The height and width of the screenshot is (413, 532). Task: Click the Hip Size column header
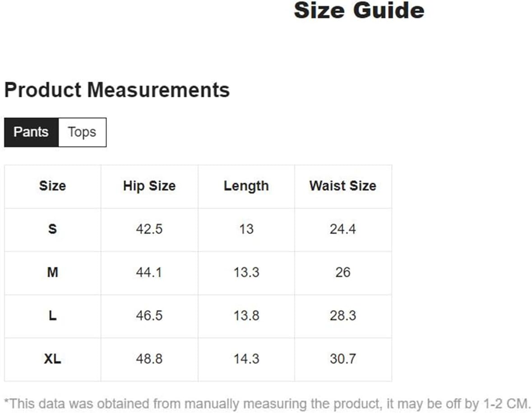coord(149,186)
